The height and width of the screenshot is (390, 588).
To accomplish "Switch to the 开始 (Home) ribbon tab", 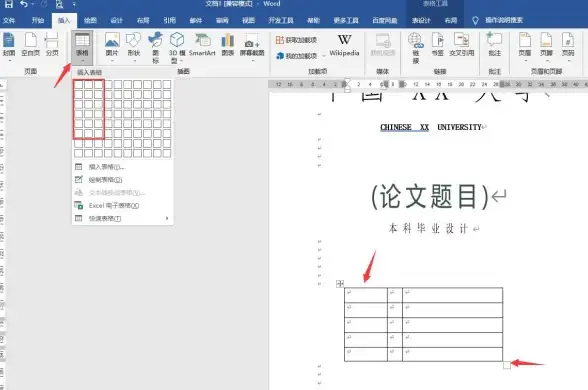I will [x=38, y=20].
